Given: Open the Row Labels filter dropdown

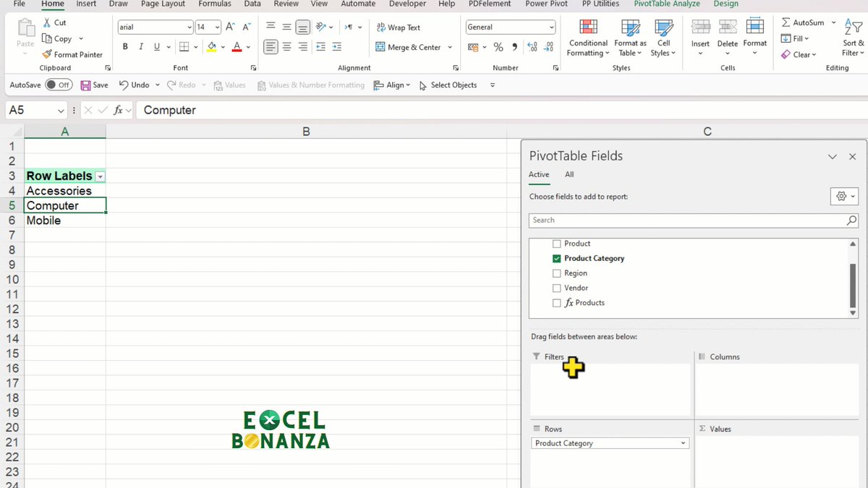Looking at the screenshot, I should click(x=101, y=176).
